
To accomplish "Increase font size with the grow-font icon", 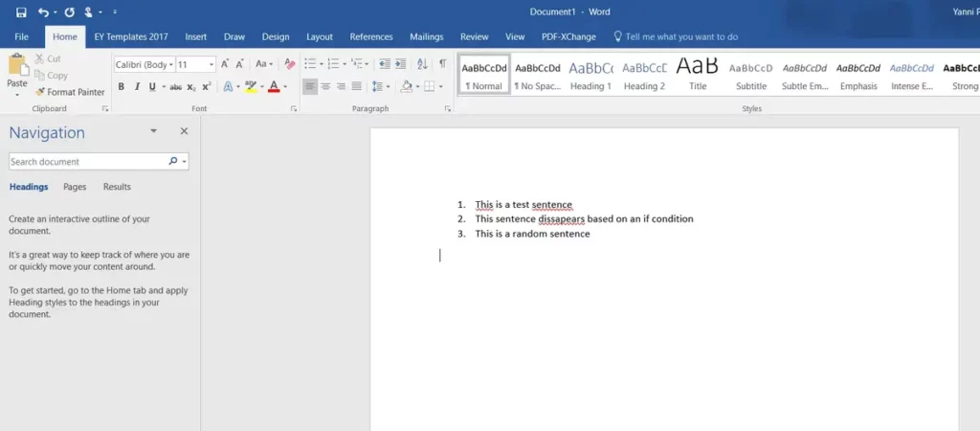I will pos(225,64).
